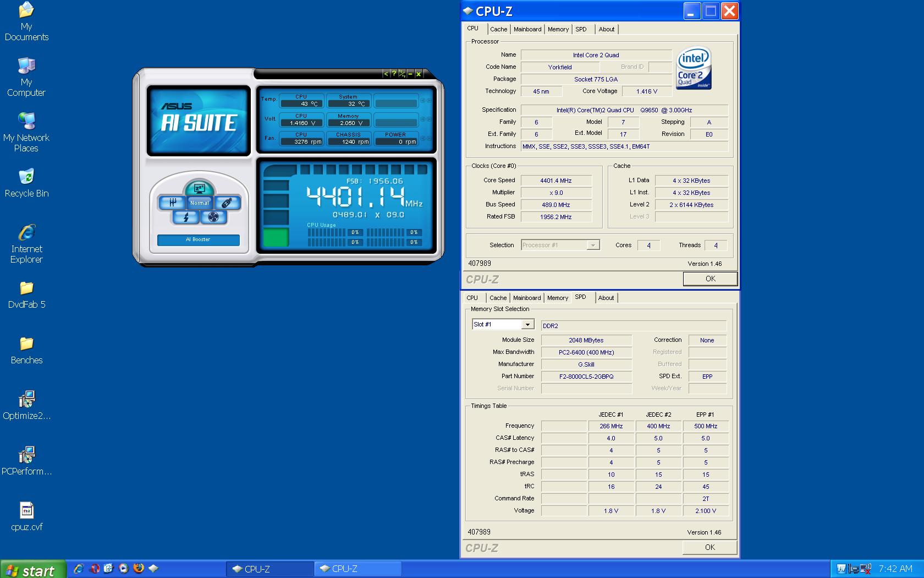Image resolution: width=924 pixels, height=578 pixels.
Task: Select Mainboard tab in bottom CPU-Z window
Action: 527,298
